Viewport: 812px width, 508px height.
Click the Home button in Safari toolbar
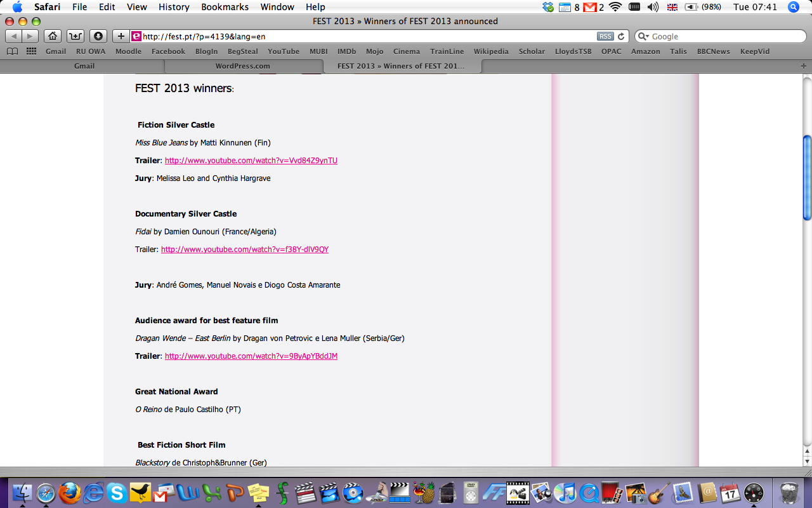click(x=53, y=36)
